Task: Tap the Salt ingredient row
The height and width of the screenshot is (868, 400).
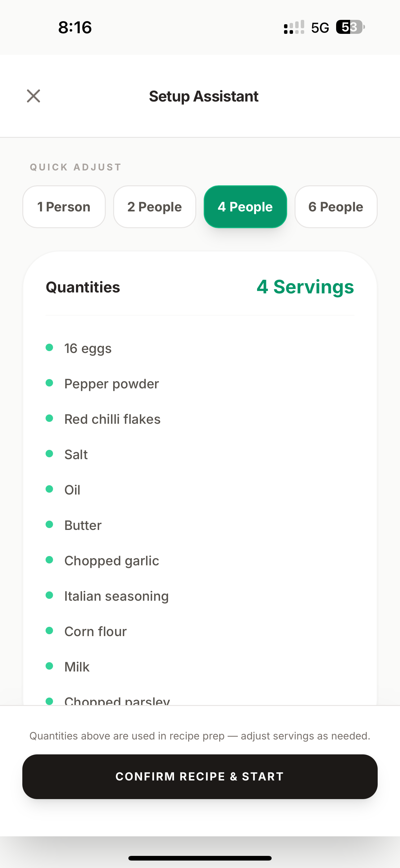Action: click(x=200, y=454)
